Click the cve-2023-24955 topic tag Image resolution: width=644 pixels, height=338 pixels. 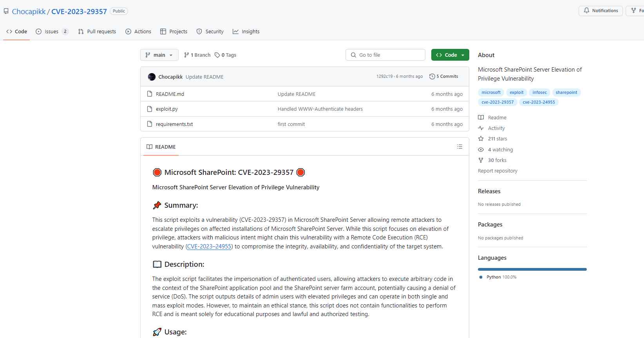coord(539,102)
